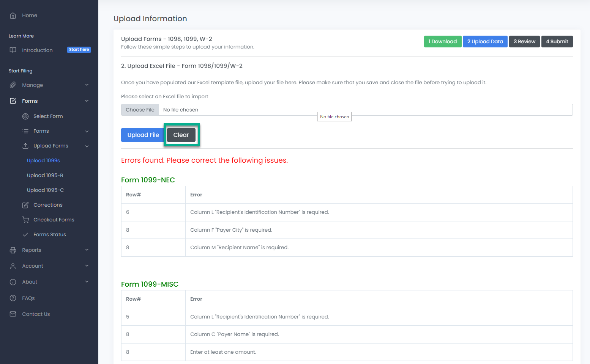
Task: Open step 4 Submit tab
Action: pyautogui.click(x=557, y=42)
